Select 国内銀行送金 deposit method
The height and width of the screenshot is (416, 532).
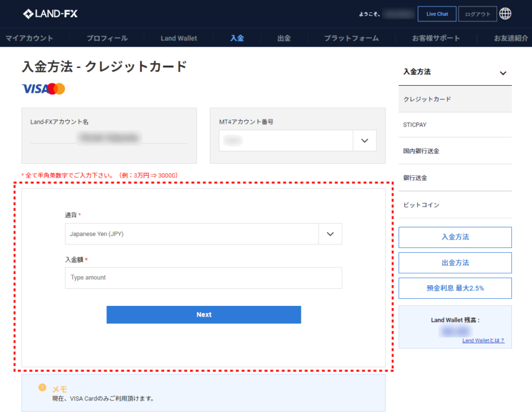pyautogui.click(x=455, y=151)
